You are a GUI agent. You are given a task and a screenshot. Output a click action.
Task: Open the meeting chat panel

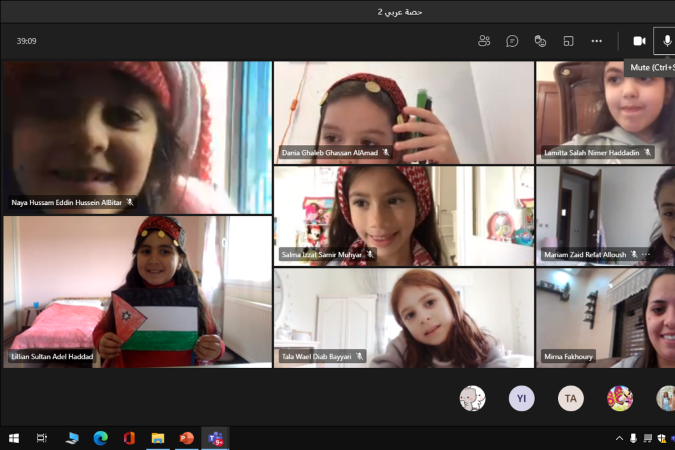point(512,41)
